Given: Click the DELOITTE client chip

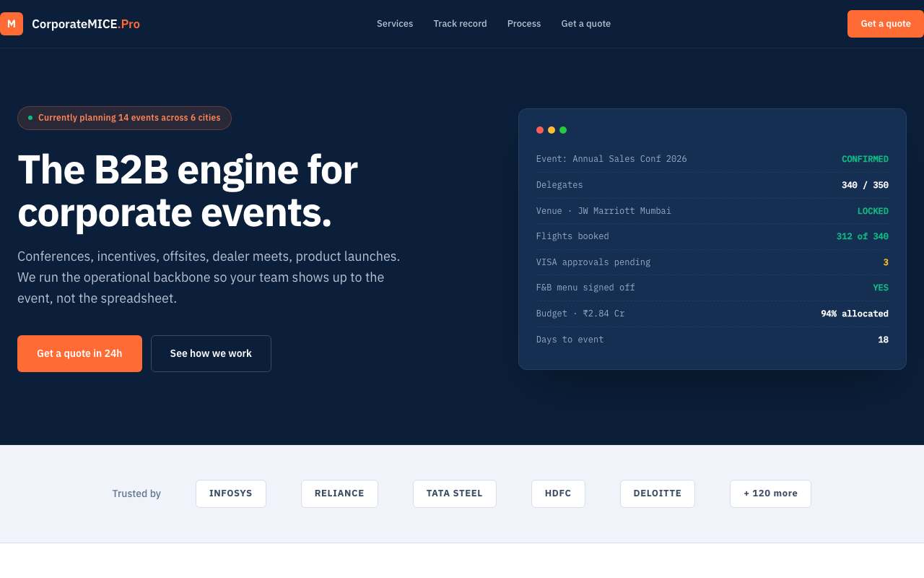Looking at the screenshot, I should pos(658,493).
